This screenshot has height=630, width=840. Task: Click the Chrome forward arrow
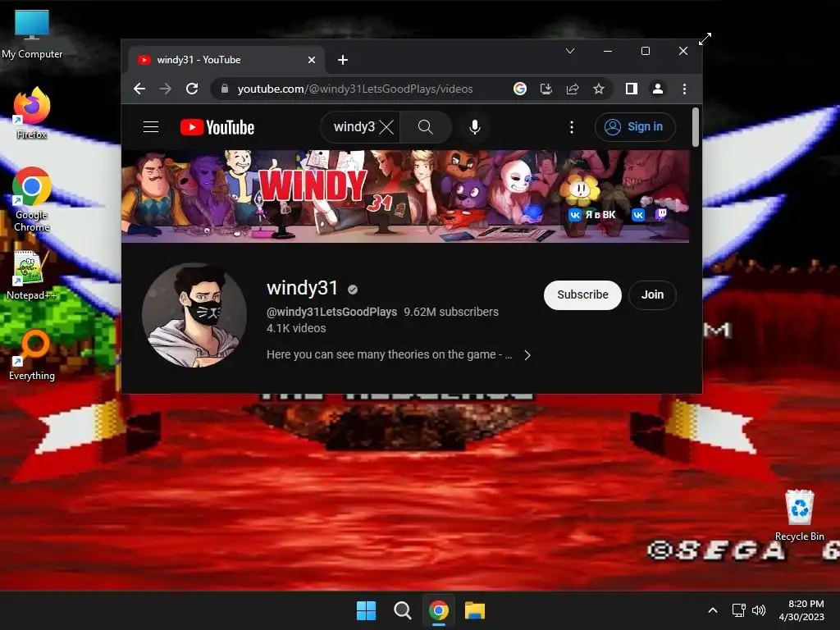pos(166,89)
